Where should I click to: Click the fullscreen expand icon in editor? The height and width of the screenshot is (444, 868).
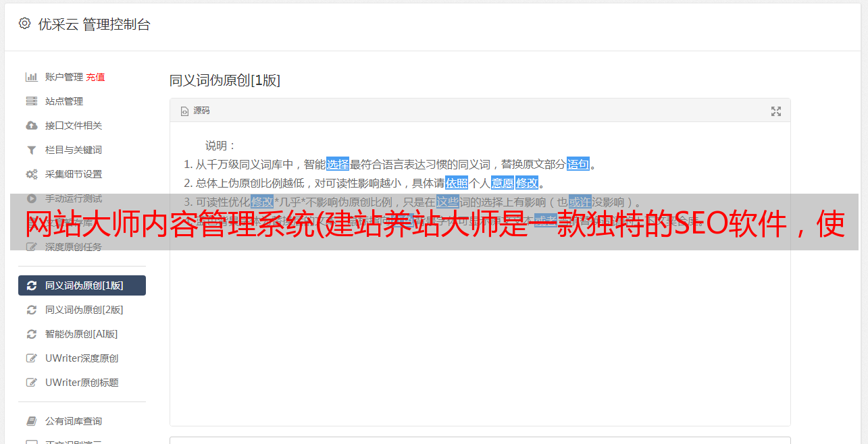point(776,111)
